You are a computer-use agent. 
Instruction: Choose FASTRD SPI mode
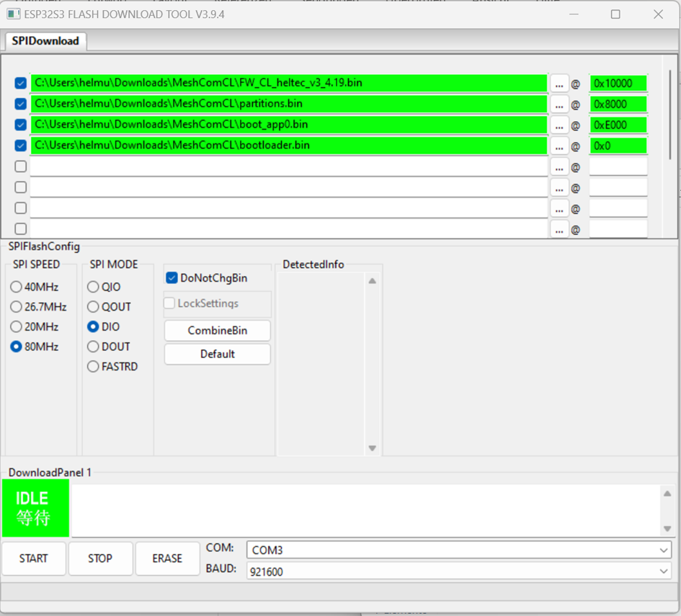(112, 367)
